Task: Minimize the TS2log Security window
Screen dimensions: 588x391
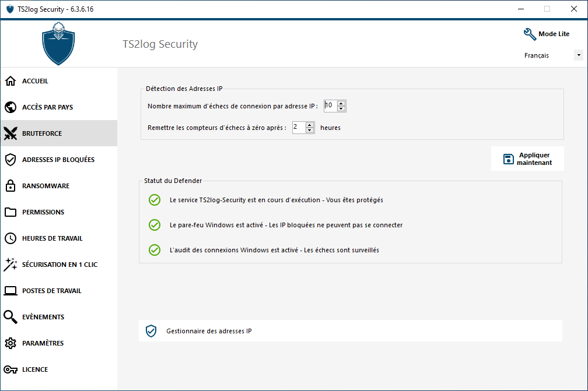Action: (x=521, y=9)
